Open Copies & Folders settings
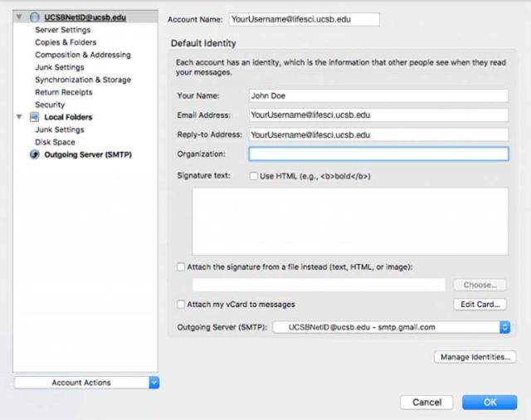531x420 pixels. tap(66, 42)
